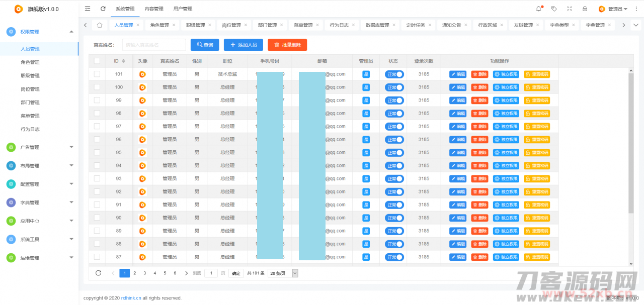Go to home tab icon

[100, 25]
